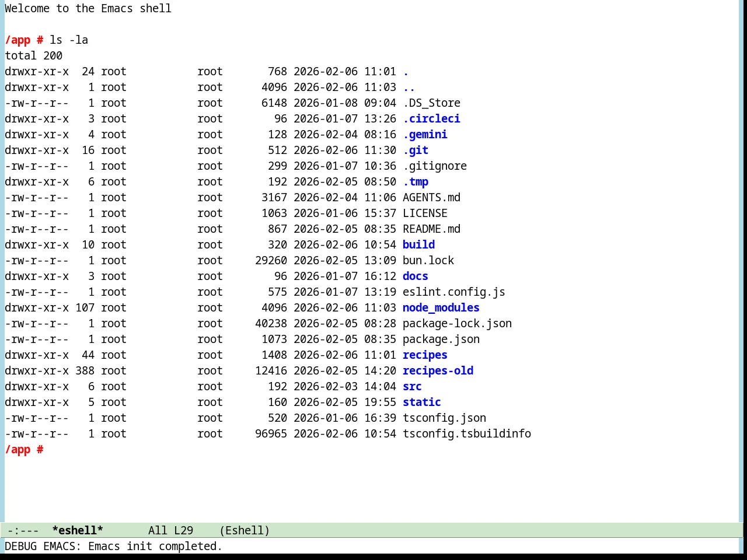This screenshot has height=560, width=747.
Task: Select the src directory name
Action: pos(412,386)
